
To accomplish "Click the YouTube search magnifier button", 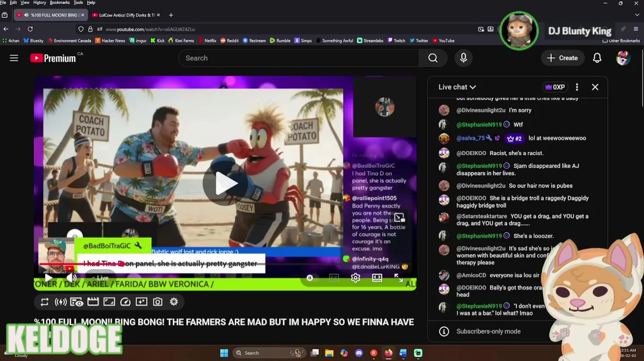I will point(433,58).
